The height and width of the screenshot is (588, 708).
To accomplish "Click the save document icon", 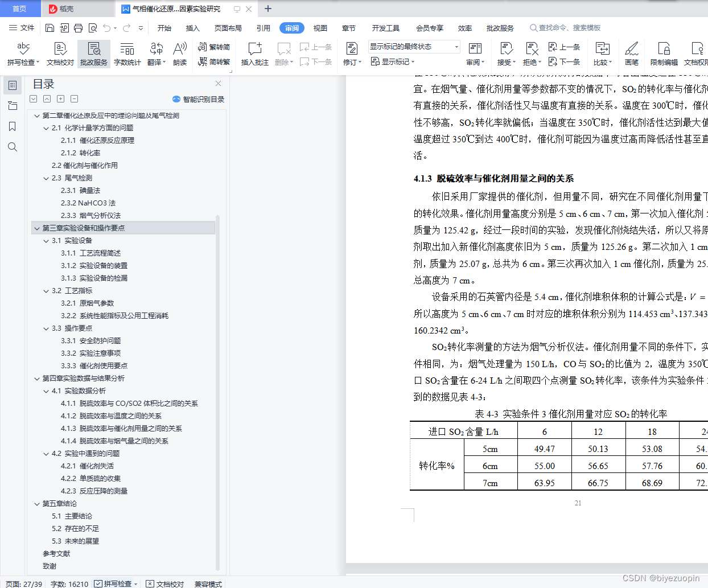I will [x=50, y=28].
